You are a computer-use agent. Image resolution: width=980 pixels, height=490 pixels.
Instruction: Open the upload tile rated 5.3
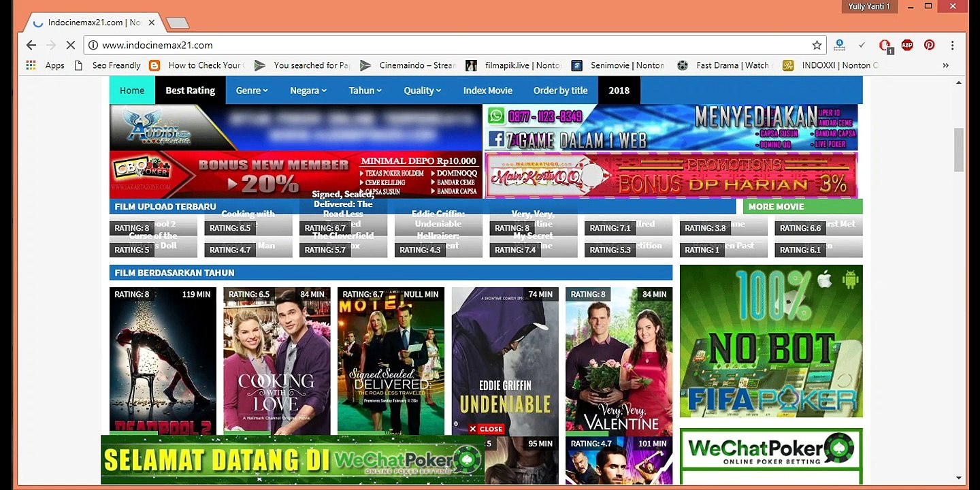628,247
